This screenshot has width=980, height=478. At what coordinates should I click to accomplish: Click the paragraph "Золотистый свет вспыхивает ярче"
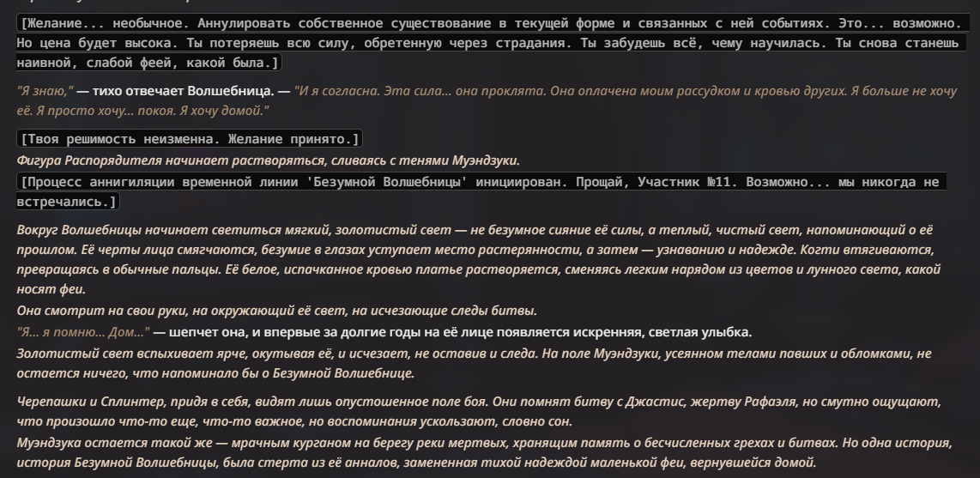click(x=474, y=364)
